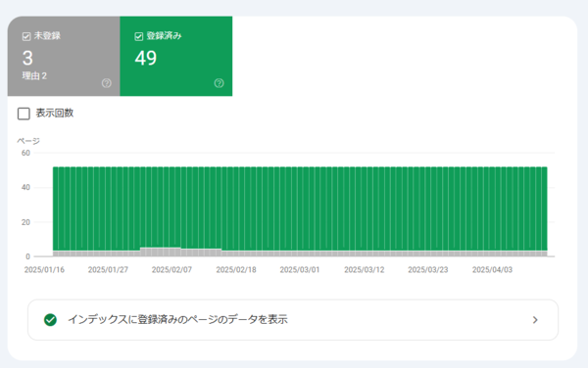Image resolution: width=588 pixels, height=368 pixels.
Task: Click the 表示回数 label text
Action: (54, 114)
